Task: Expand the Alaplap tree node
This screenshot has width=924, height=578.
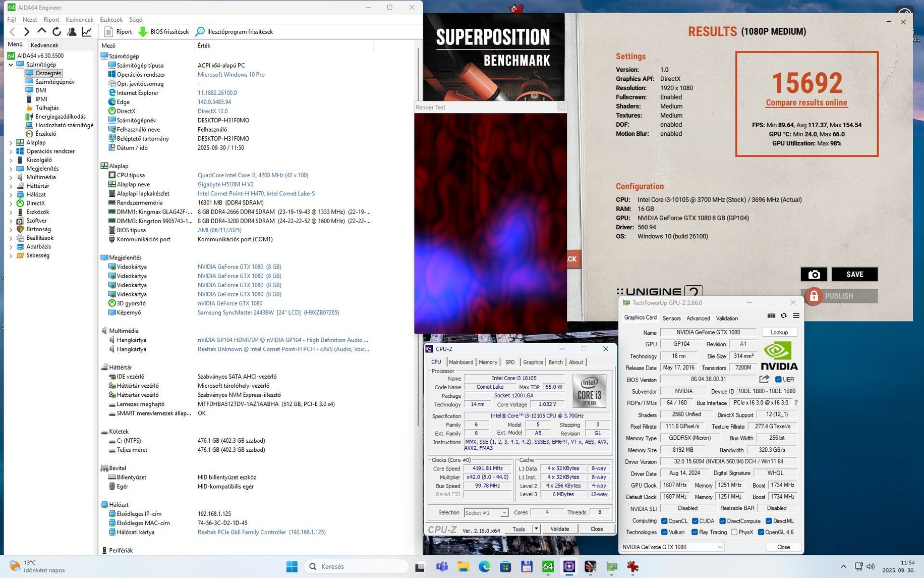Action: tap(11, 143)
